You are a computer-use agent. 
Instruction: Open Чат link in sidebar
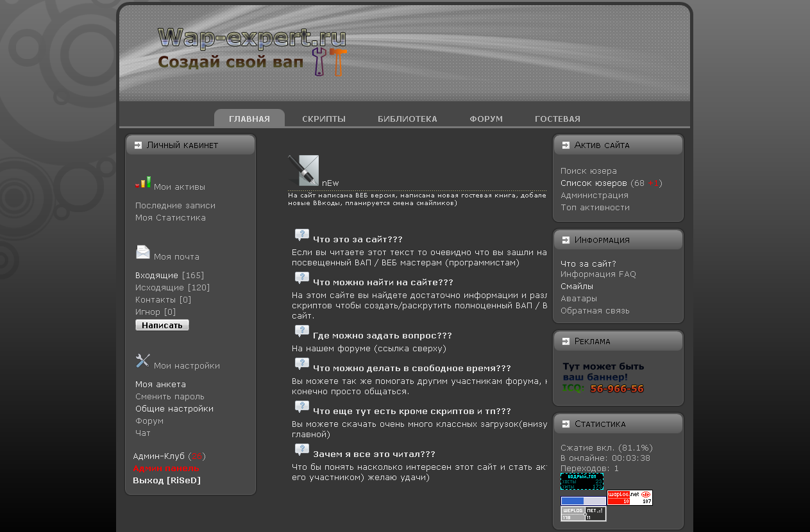pos(143,433)
